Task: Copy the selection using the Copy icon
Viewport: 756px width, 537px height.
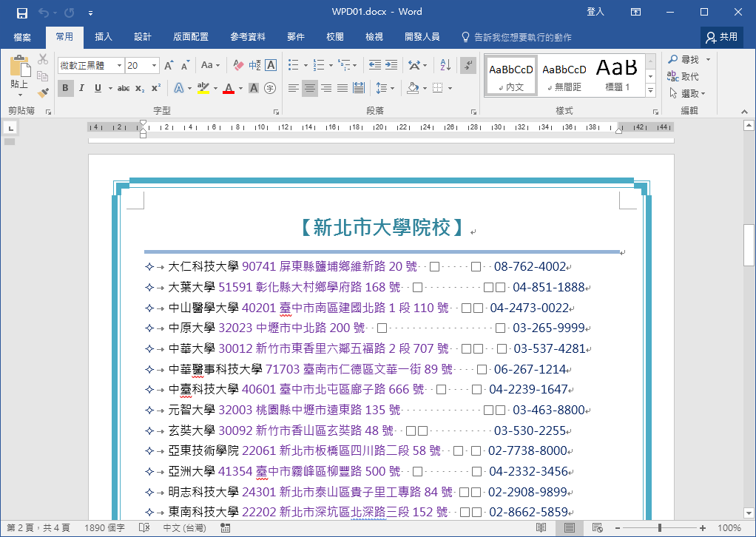Action: (x=43, y=75)
